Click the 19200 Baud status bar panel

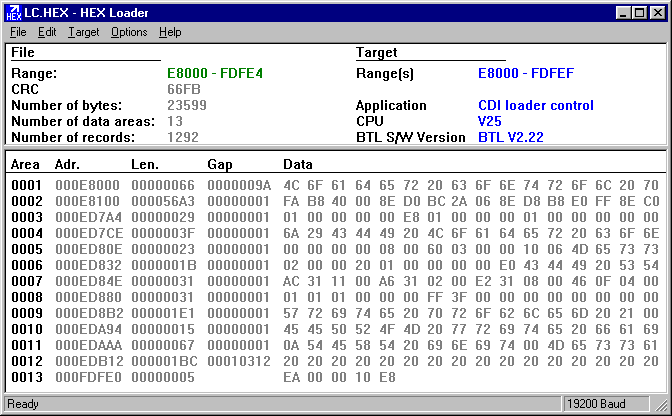tap(596, 404)
